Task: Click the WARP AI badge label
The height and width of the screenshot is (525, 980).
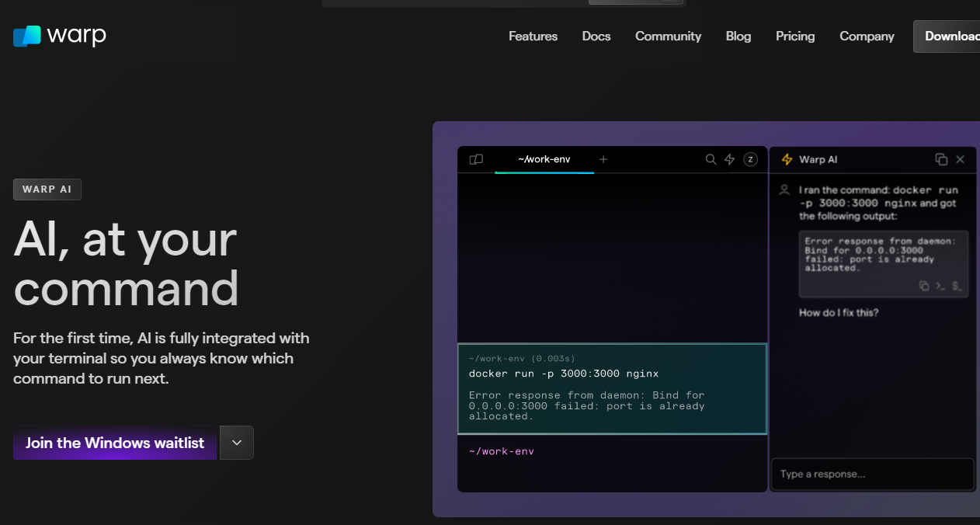Action: 47,189
